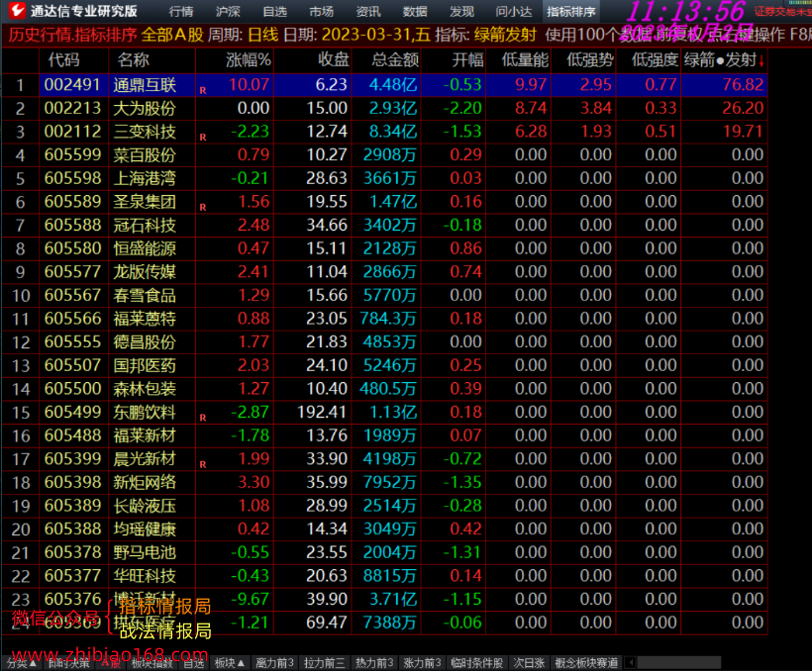Select stock 福莱新材
The width and height of the screenshot is (812, 671).
click(145, 435)
